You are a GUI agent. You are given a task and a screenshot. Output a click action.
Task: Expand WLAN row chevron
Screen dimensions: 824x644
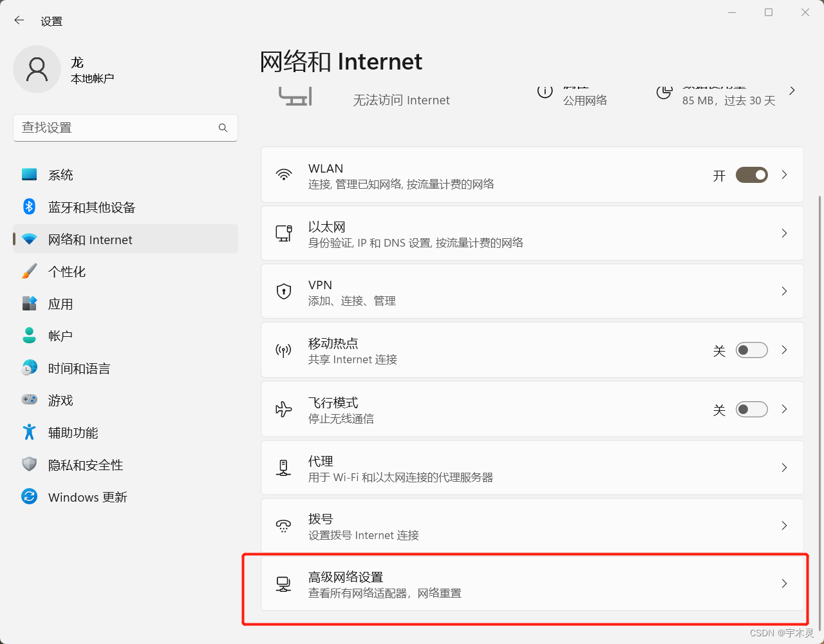(784, 175)
